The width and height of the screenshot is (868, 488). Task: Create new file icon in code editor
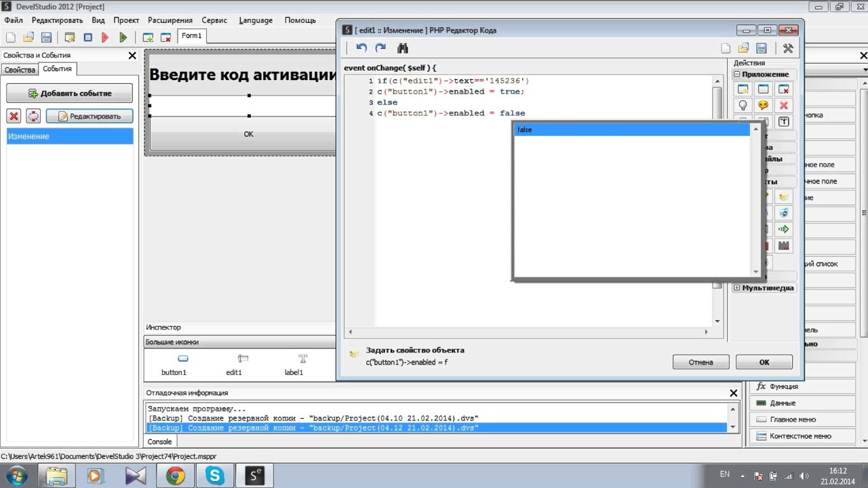pos(726,48)
